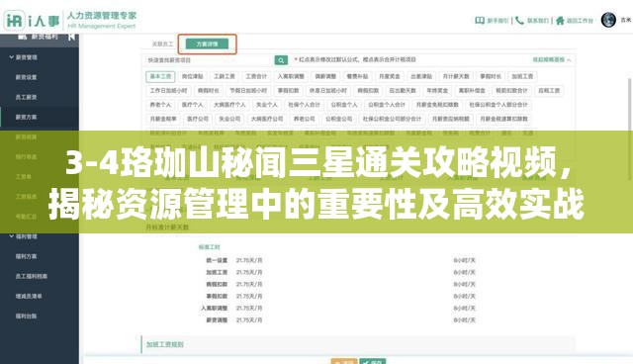Select the 年终奖金 tag
633x364 pixels.
pyautogui.click(x=437, y=90)
